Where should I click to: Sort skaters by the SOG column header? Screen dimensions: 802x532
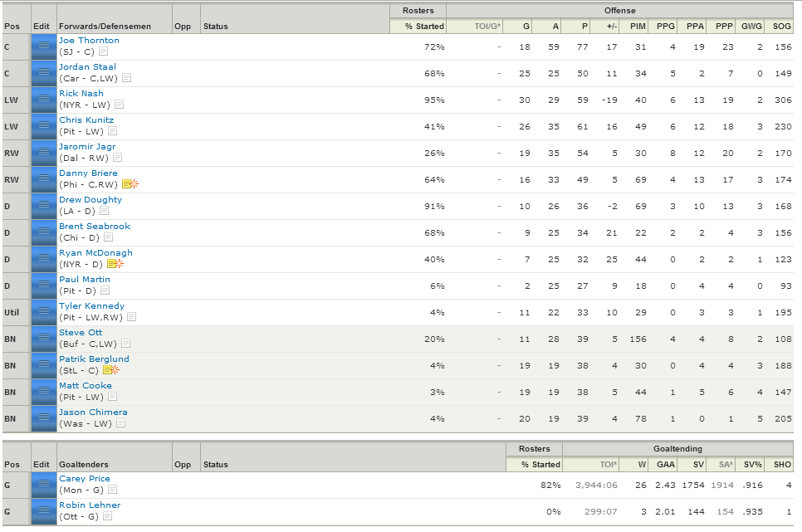coord(781,26)
